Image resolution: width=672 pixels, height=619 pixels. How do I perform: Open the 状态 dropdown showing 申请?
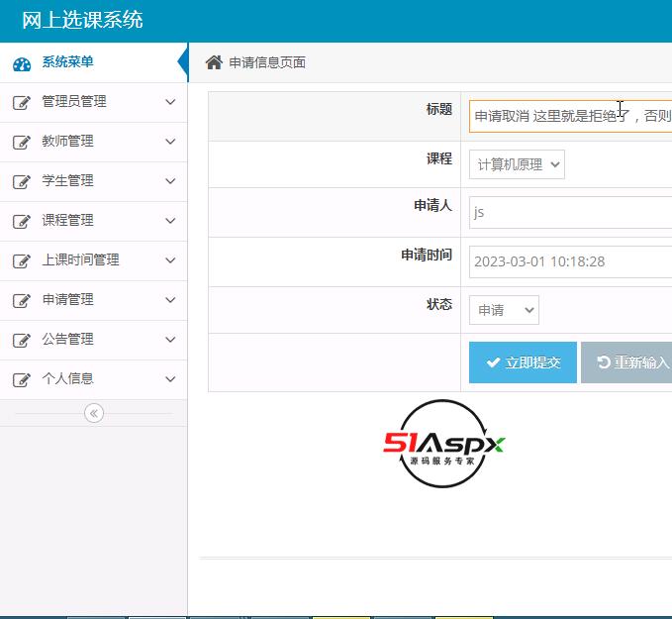pos(504,310)
